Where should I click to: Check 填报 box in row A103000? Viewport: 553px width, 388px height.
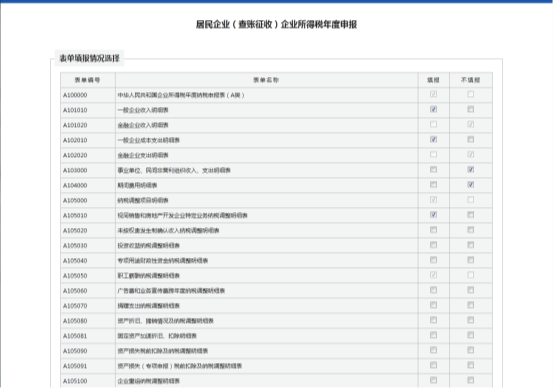point(433,170)
